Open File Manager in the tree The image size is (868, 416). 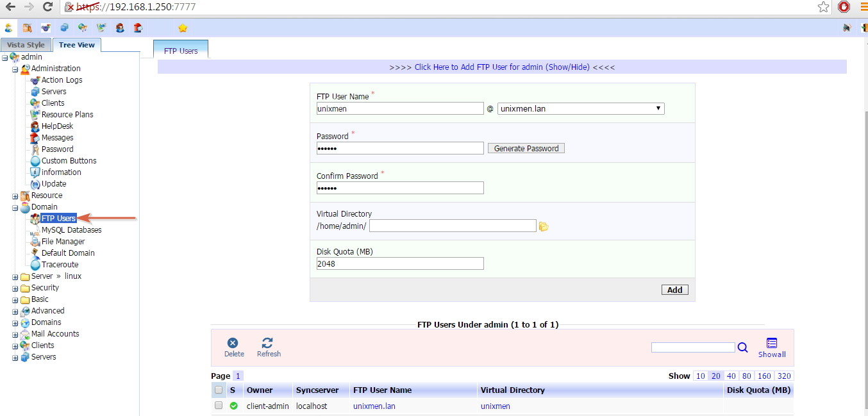(x=63, y=242)
